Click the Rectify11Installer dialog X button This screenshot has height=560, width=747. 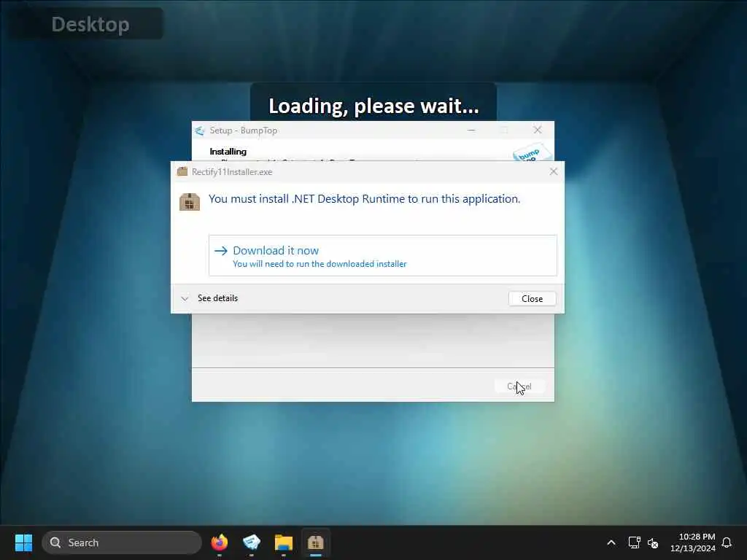click(x=553, y=171)
